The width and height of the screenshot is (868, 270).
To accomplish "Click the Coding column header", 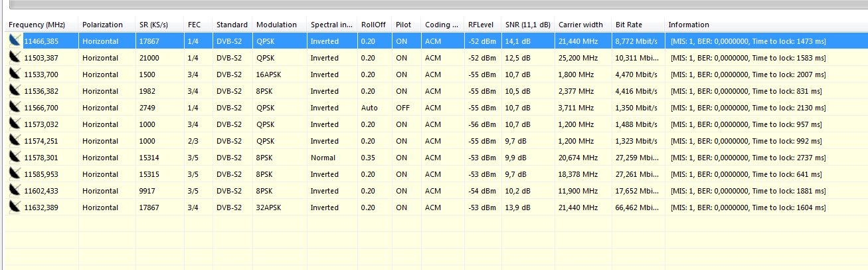I will tap(442, 25).
